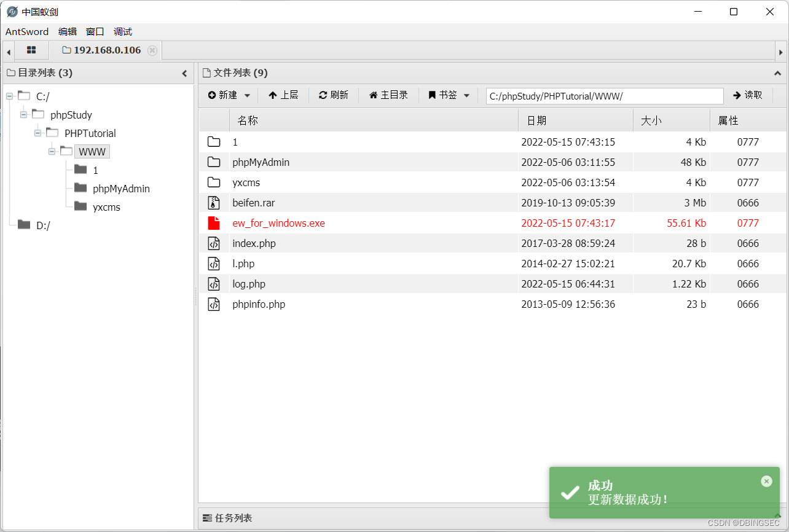Click the 书签 button
The height and width of the screenshot is (532, 789).
442,95
